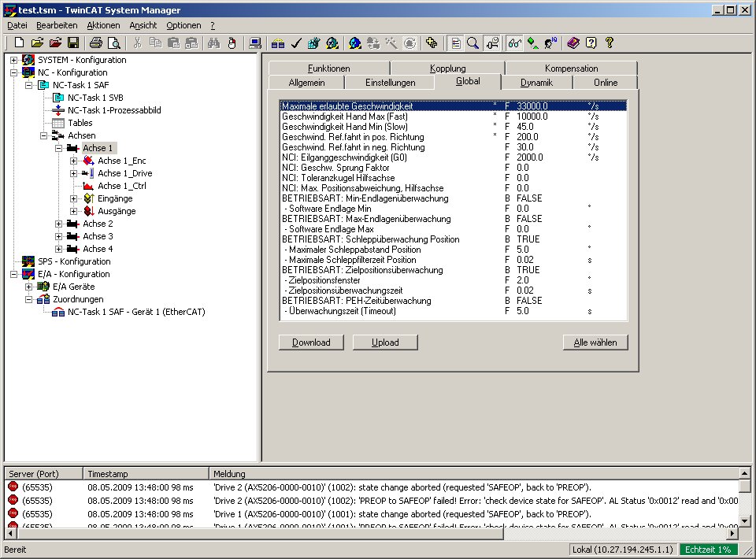
Task: Open Print Preview from the toolbar
Action: (114, 43)
